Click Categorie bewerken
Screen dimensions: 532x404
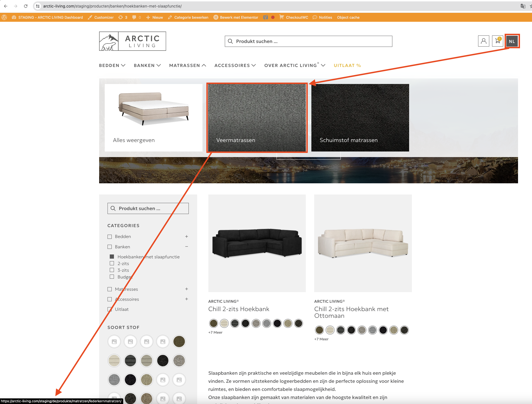tap(188, 17)
